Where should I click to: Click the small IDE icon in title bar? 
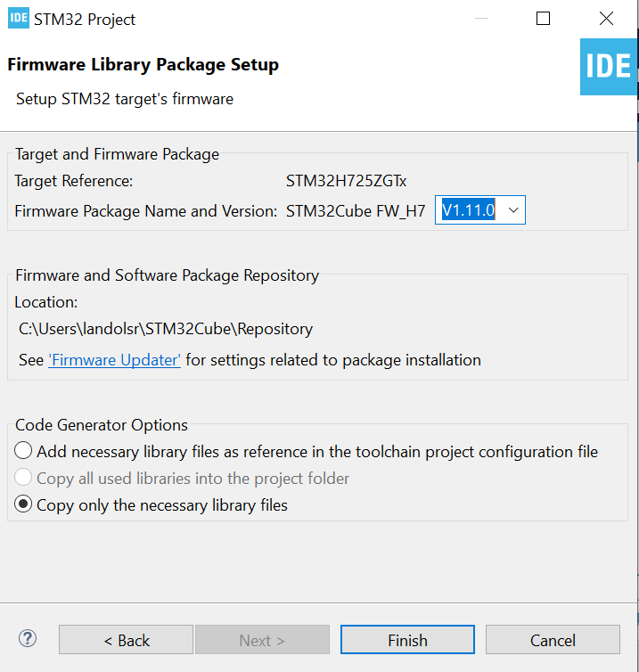pos(19,18)
